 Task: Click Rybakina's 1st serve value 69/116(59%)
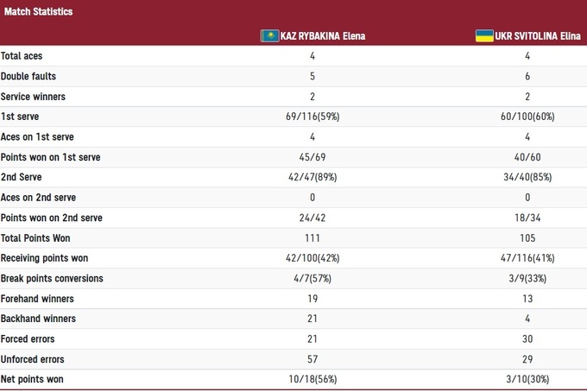[x=311, y=117]
